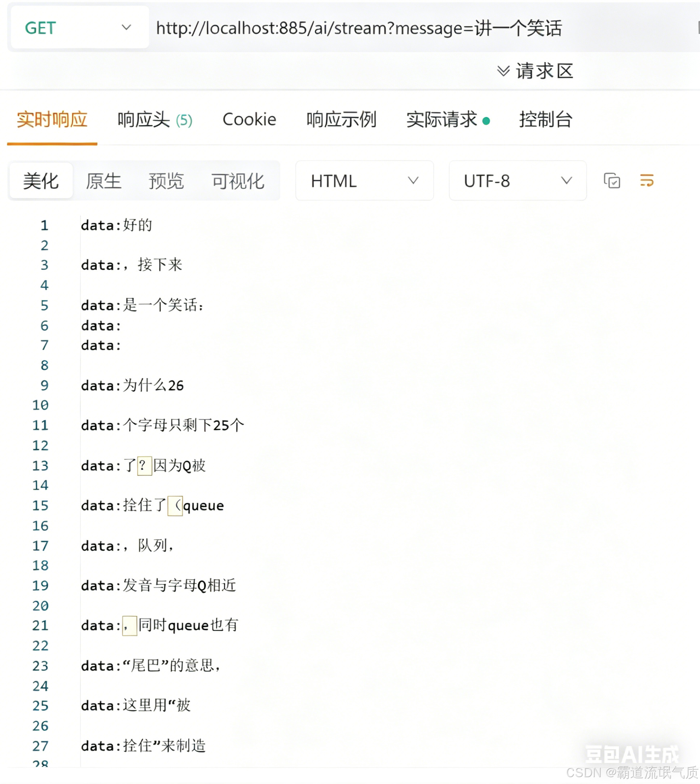Select the 原生 view mode
700x784 pixels.
pyautogui.click(x=104, y=181)
